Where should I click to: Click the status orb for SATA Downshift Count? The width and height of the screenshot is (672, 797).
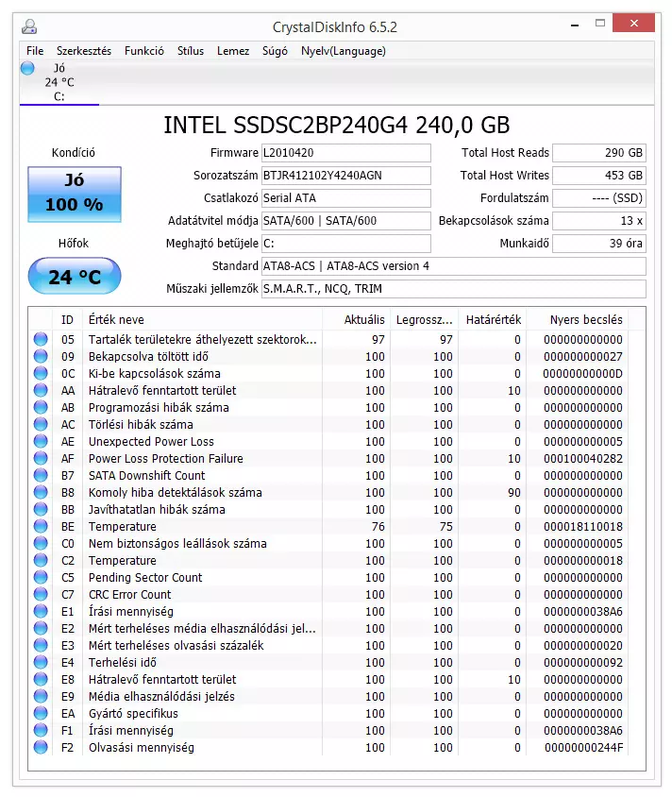[41, 475]
